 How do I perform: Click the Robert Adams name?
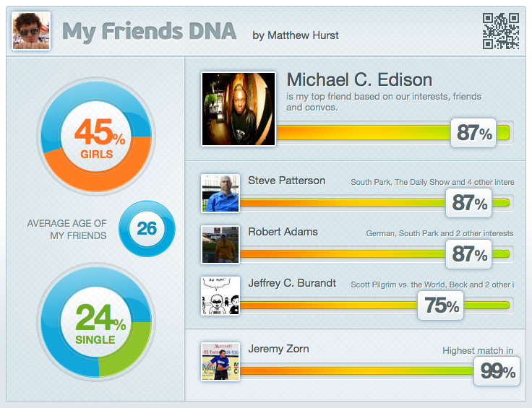[283, 232]
